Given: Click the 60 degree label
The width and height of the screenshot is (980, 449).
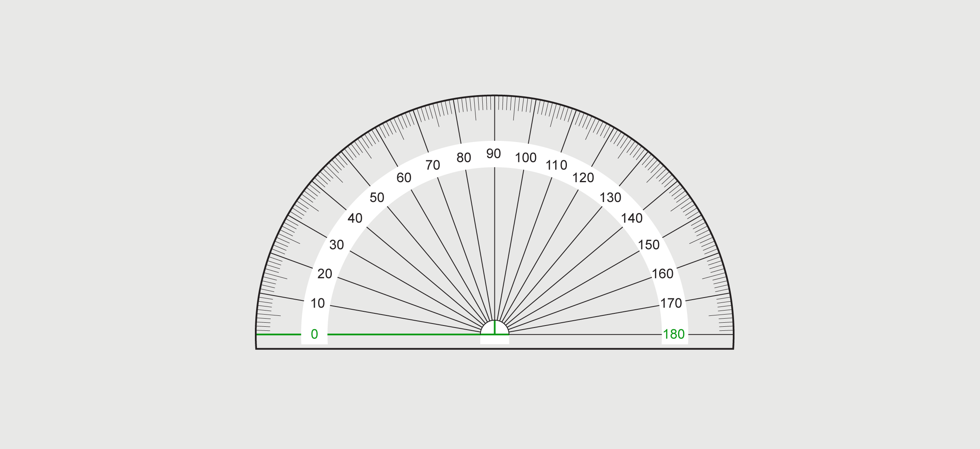Looking at the screenshot, I should 404,177.
